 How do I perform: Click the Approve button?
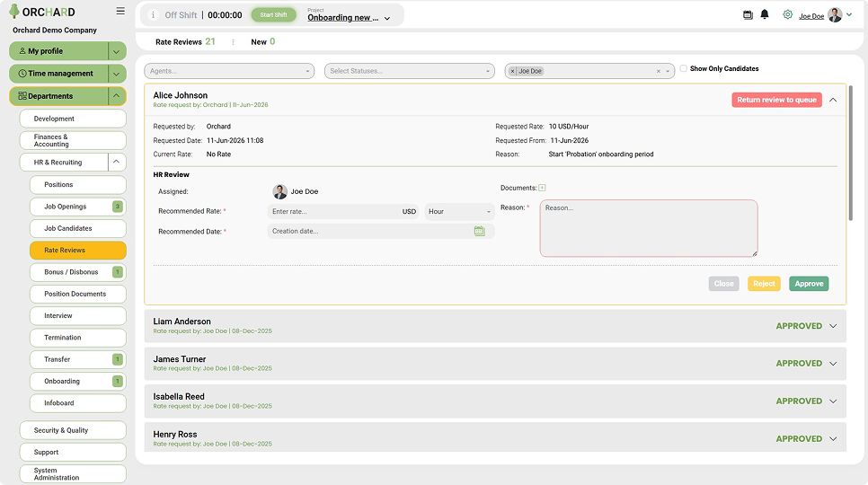pyautogui.click(x=809, y=284)
